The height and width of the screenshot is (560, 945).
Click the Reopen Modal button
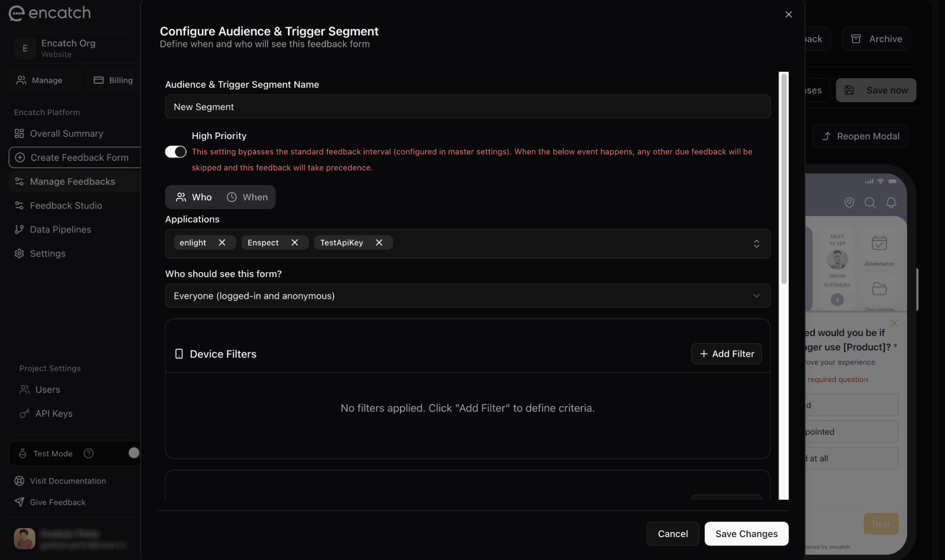(860, 136)
